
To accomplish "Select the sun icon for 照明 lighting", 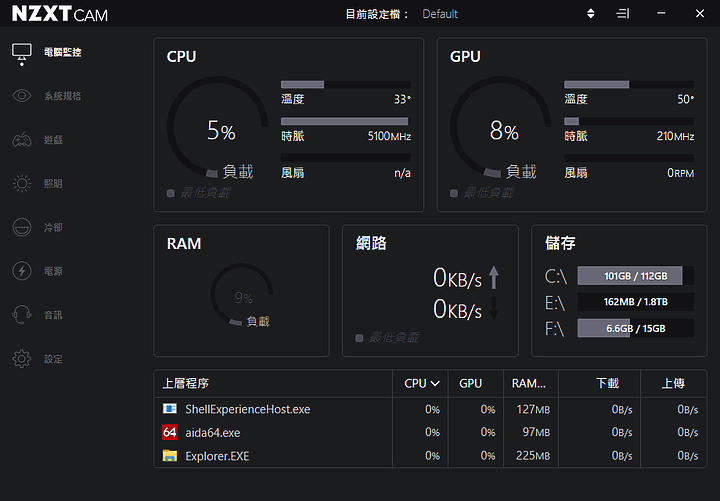I will click(x=22, y=184).
